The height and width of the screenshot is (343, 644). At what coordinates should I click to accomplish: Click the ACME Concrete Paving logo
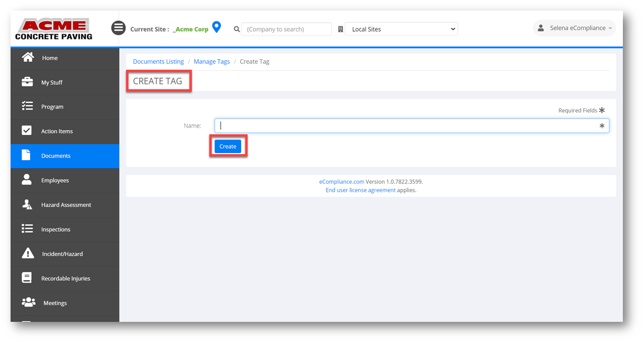click(x=54, y=29)
